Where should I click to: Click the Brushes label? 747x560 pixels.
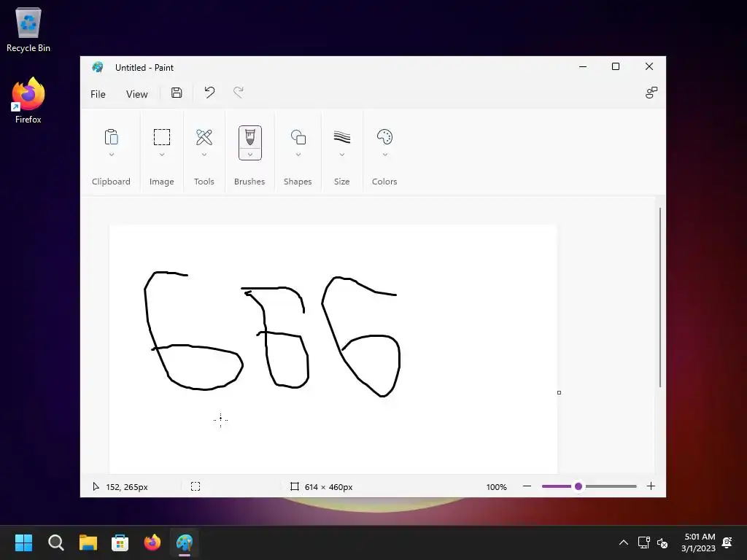click(249, 182)
